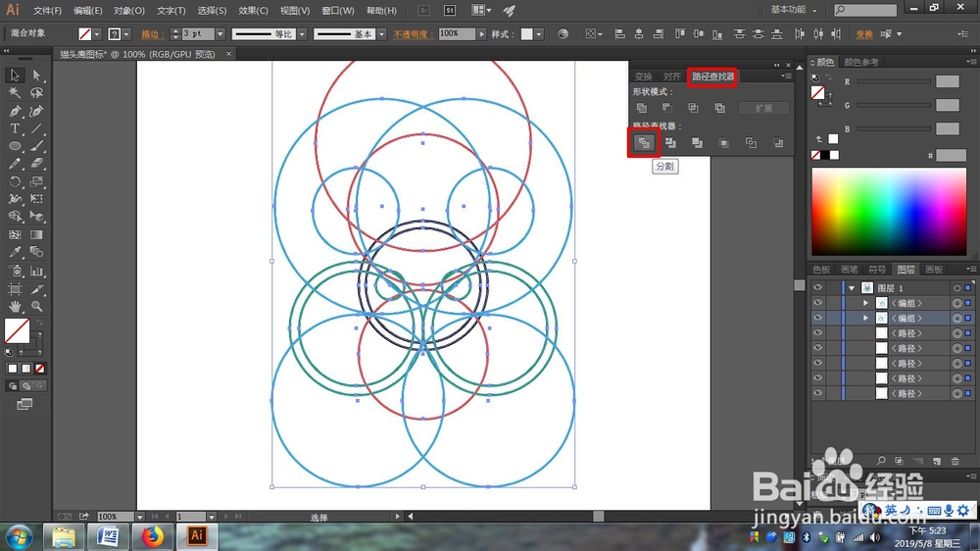Select the Artboard tool
The image size is (980, 551).
coord(15,289)
